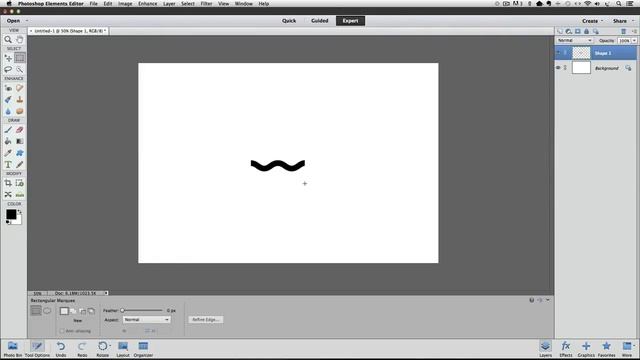Reset to default black and white colors
The width and height of the screenshot is (640, 360).
click(8, 222)
